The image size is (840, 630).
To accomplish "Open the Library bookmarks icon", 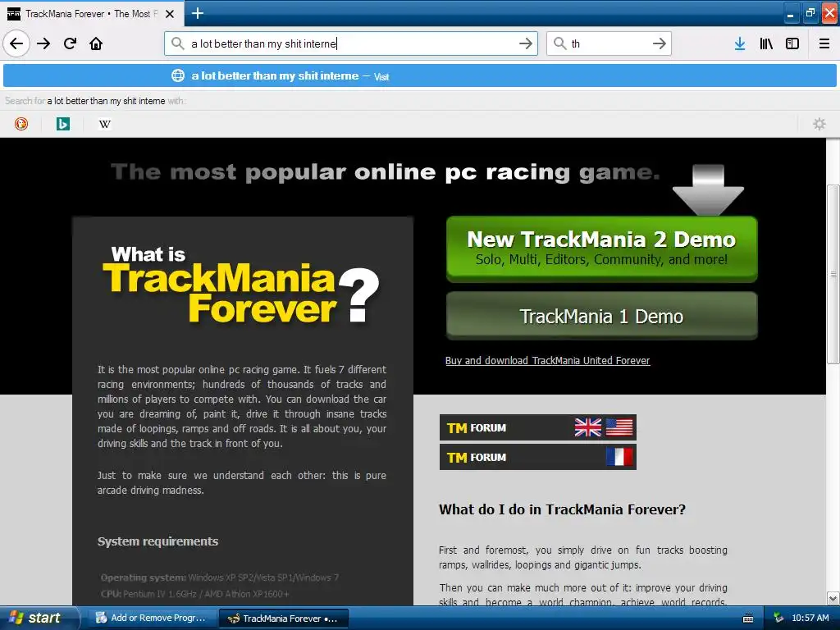I will click(766, 43).
